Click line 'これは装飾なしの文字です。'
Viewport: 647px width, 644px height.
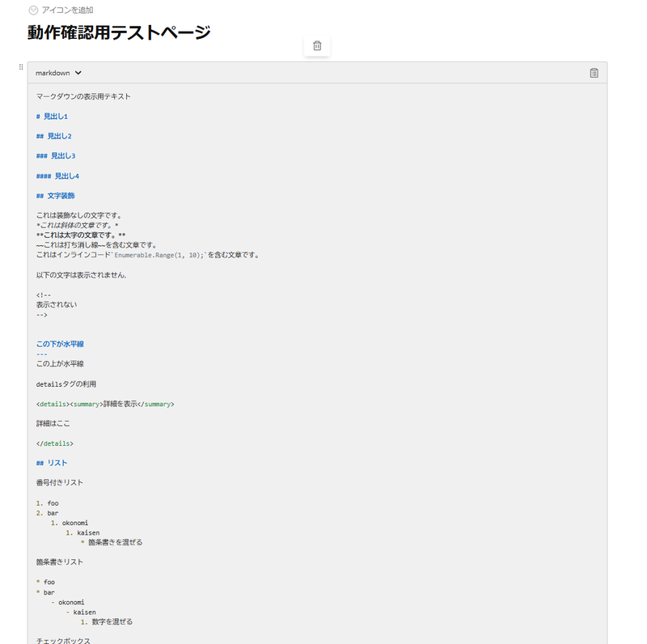(79, 215)
